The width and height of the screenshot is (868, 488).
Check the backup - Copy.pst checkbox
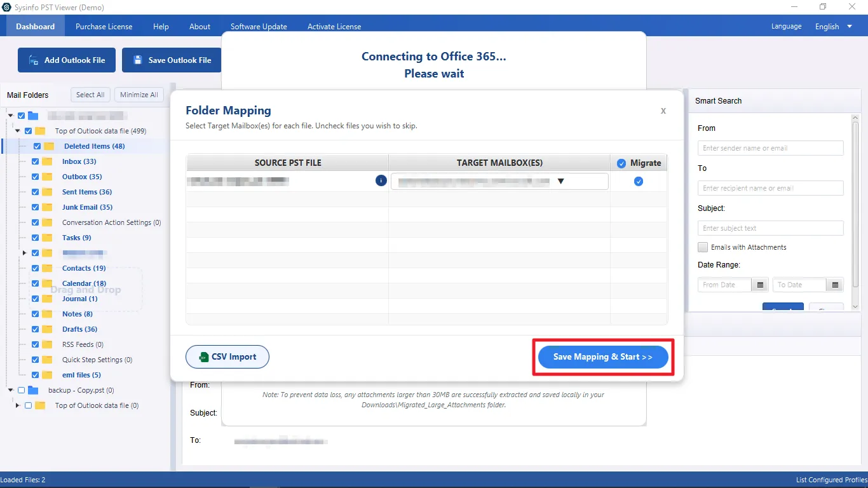[x=21, y=390]
